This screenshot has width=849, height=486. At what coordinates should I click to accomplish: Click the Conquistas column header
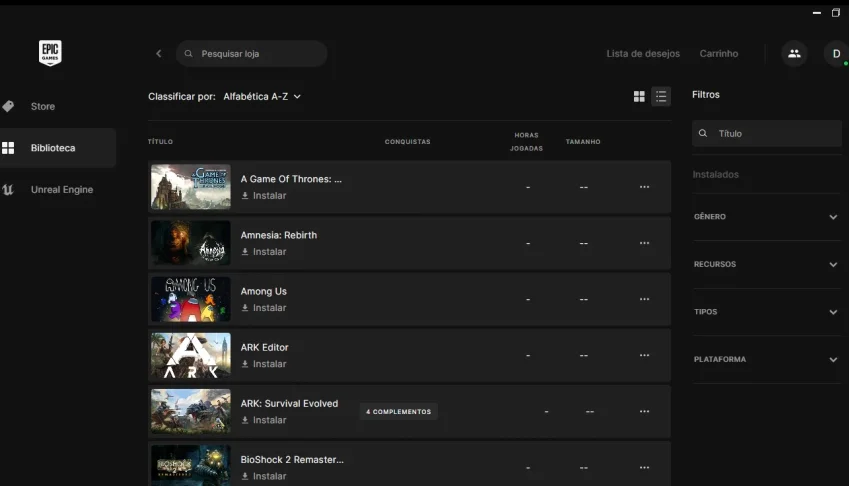(x=408, y=142)
